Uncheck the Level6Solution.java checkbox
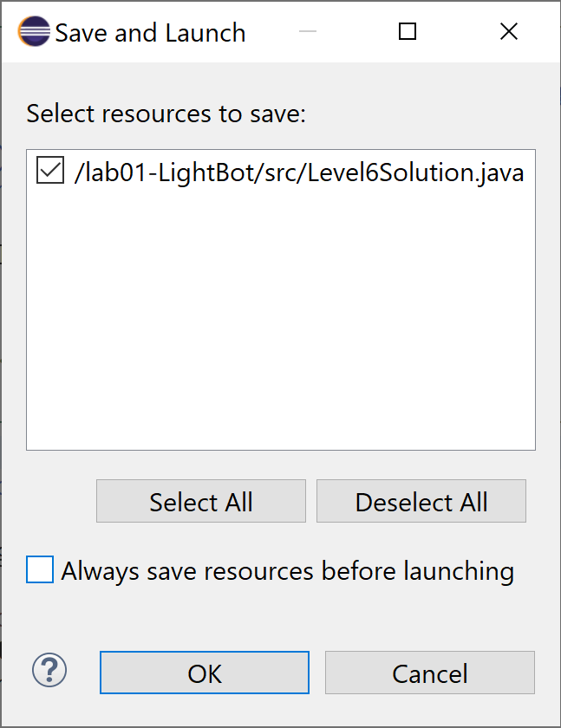Viewport: 561px width, 728px height. click(50, 171)
